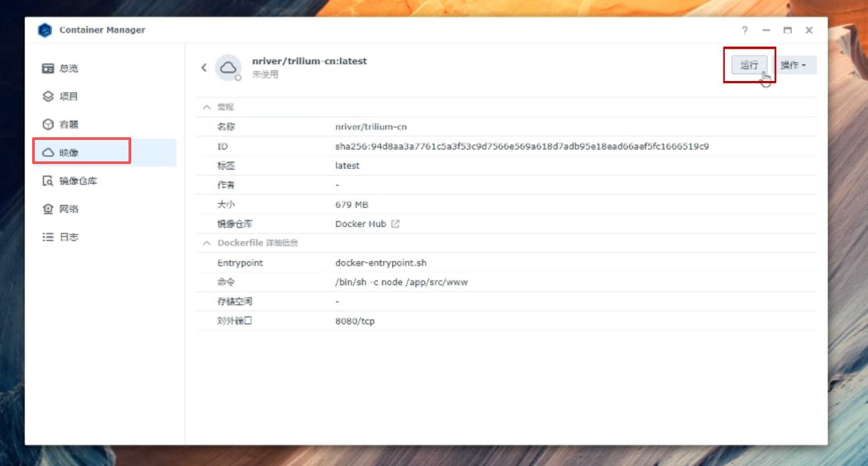Open the 镜像仓库 registry search icon
The height and width of the screenshot is (466, 868).
point(48,181)
